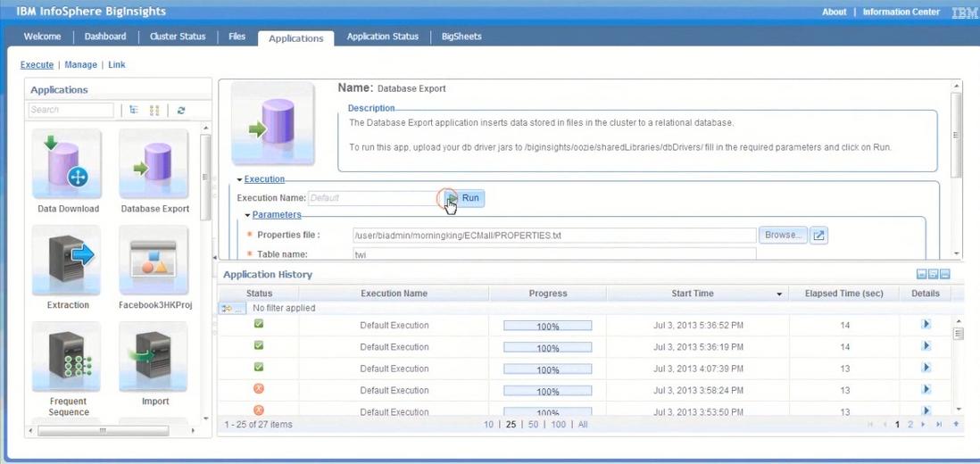Jump to last page of history

[x=938, y=425]
